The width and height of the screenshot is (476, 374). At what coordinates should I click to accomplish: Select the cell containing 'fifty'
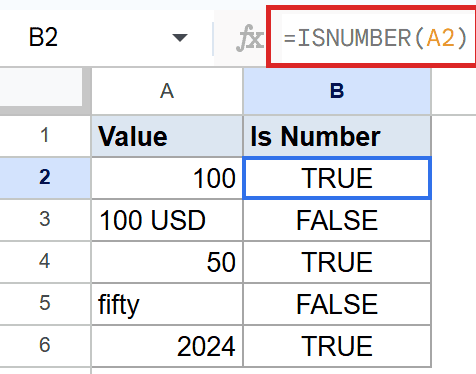(167, 304)
